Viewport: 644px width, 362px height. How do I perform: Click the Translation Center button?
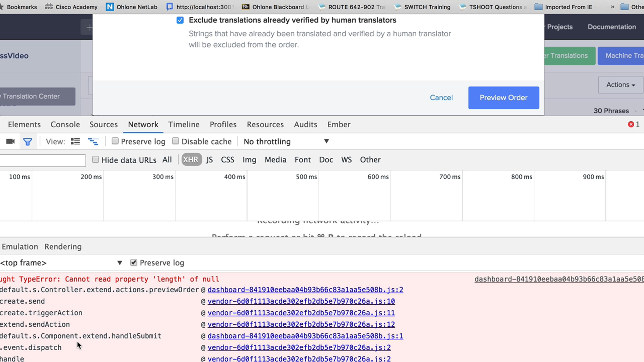click(38, 96)
